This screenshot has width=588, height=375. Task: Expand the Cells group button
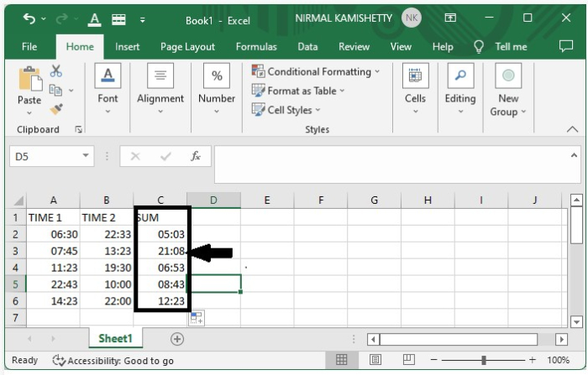(x=415, y=90)
